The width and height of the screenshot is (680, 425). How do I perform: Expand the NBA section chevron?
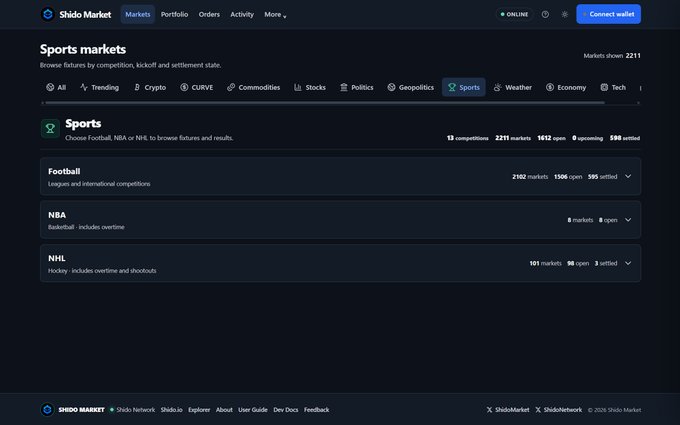point(628,220)
